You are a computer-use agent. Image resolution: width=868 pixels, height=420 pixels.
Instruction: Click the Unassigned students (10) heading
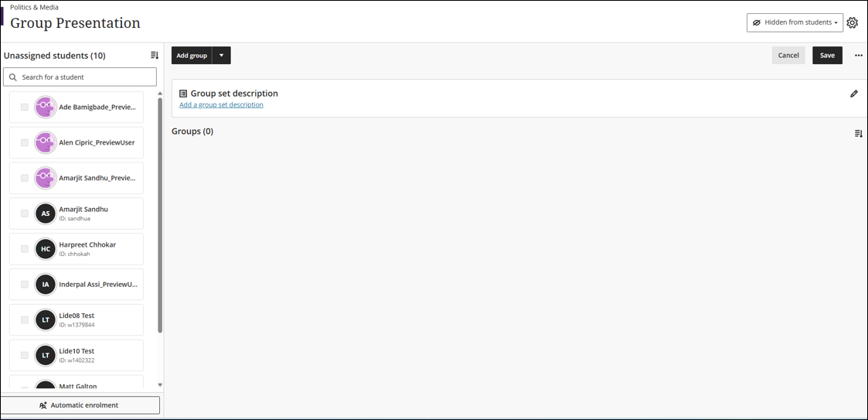click(x=54, y=56)
